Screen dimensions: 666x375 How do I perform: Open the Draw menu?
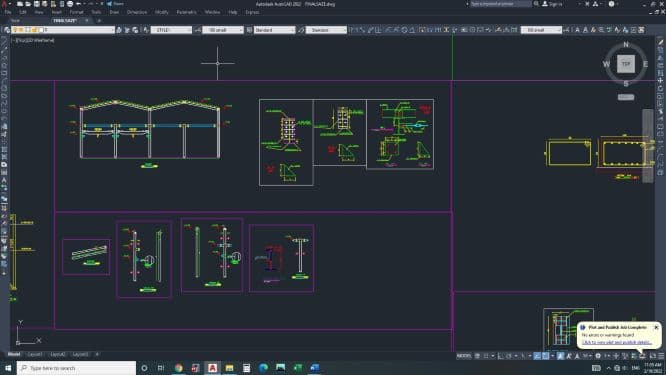[x=114, y=12]
